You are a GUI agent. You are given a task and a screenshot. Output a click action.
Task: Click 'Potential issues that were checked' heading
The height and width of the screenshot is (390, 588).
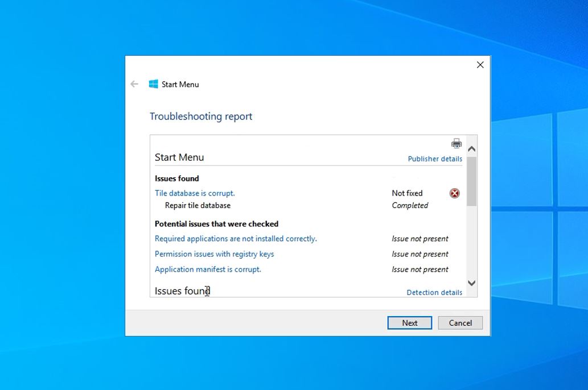[x=217, y=223]
